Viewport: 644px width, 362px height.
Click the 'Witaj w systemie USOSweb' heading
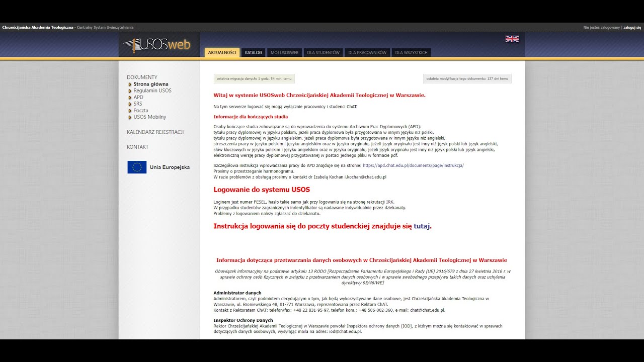click(319, 95)
